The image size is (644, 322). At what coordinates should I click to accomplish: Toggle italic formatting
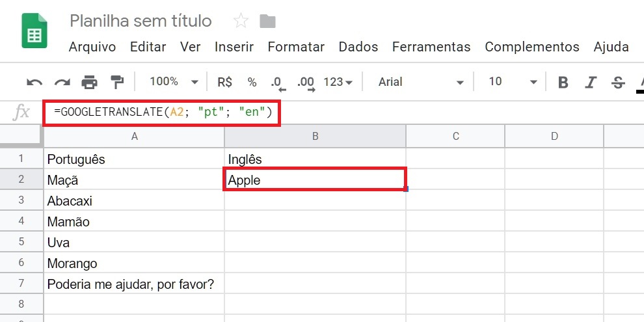(x=591, y=82)
